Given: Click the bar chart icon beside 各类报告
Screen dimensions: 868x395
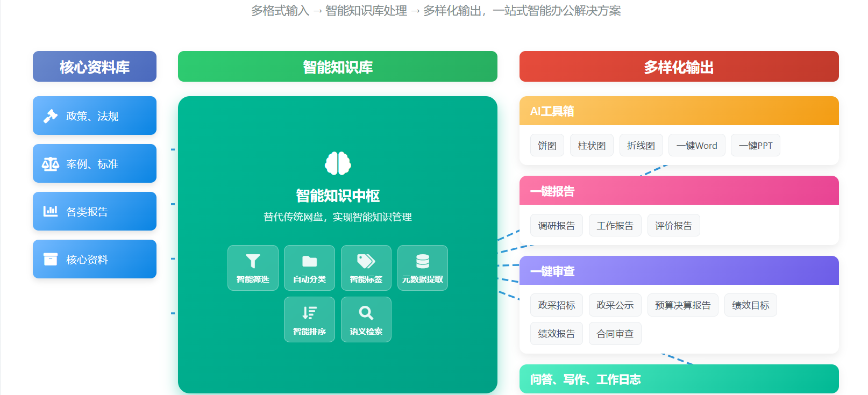Looking at the screenshot, I should point(51,211).
